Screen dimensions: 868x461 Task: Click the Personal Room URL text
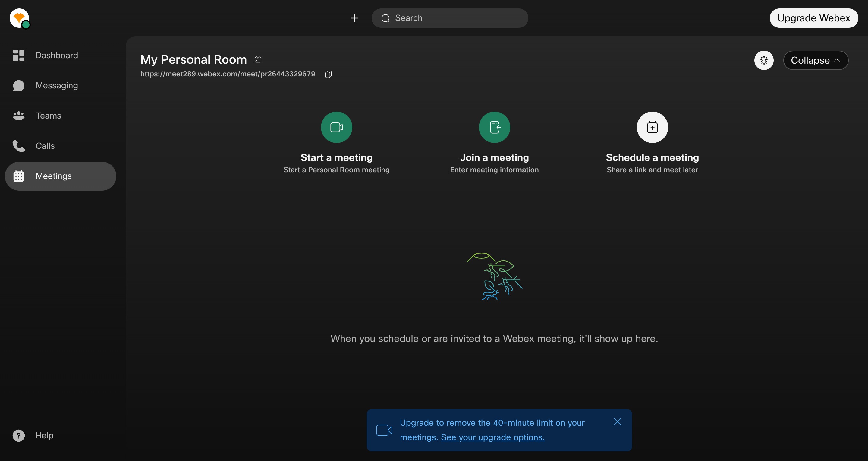(x=228, y=74)
